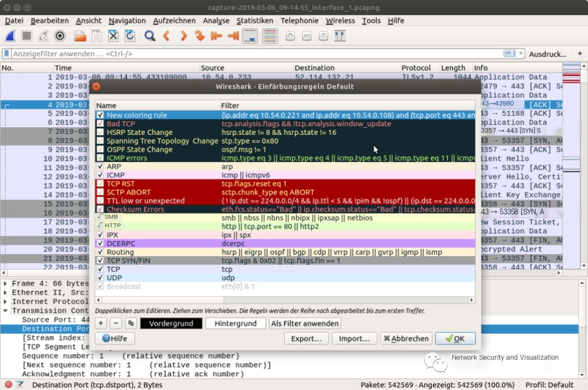
Task: Expand Frame 4 details tree
Action: 5,283
